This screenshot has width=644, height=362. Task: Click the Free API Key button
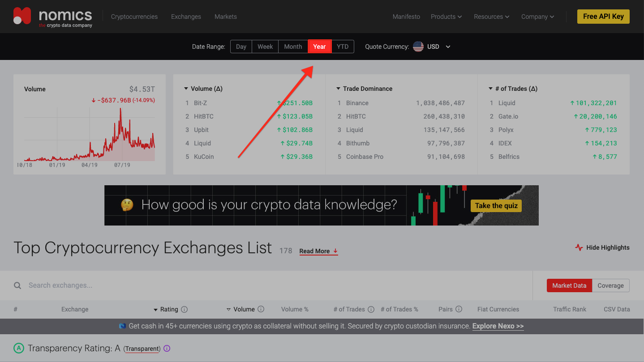pyautogui.click(x=603, y=17)
